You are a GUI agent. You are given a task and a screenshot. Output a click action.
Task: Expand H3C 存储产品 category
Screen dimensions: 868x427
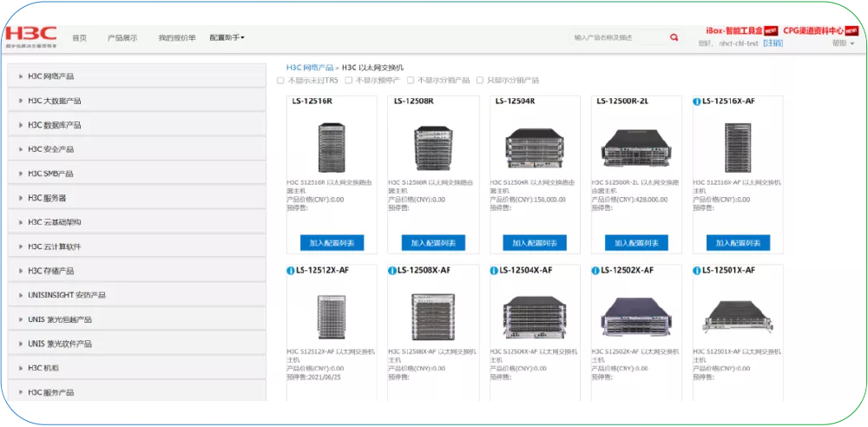pos(137,271)
